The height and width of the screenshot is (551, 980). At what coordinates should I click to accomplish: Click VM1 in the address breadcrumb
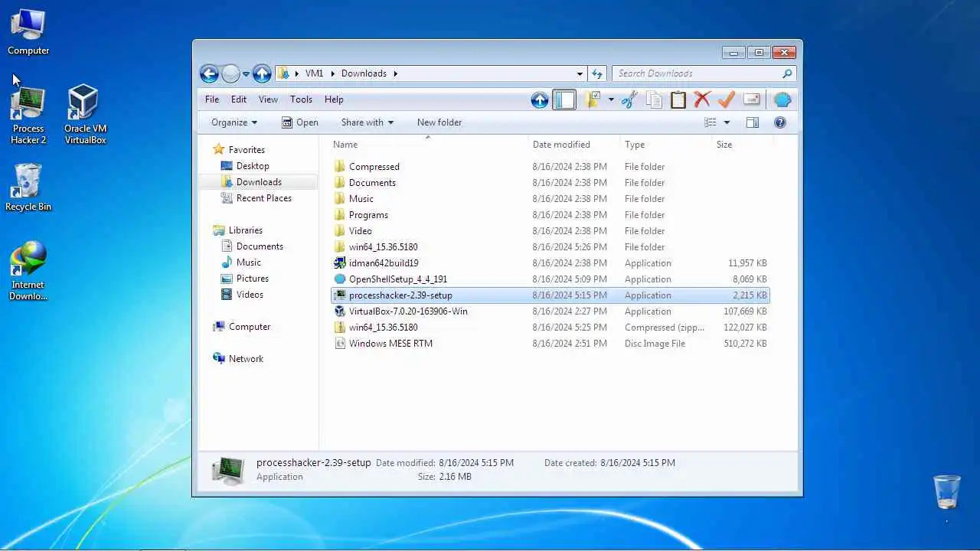(314, 73)
